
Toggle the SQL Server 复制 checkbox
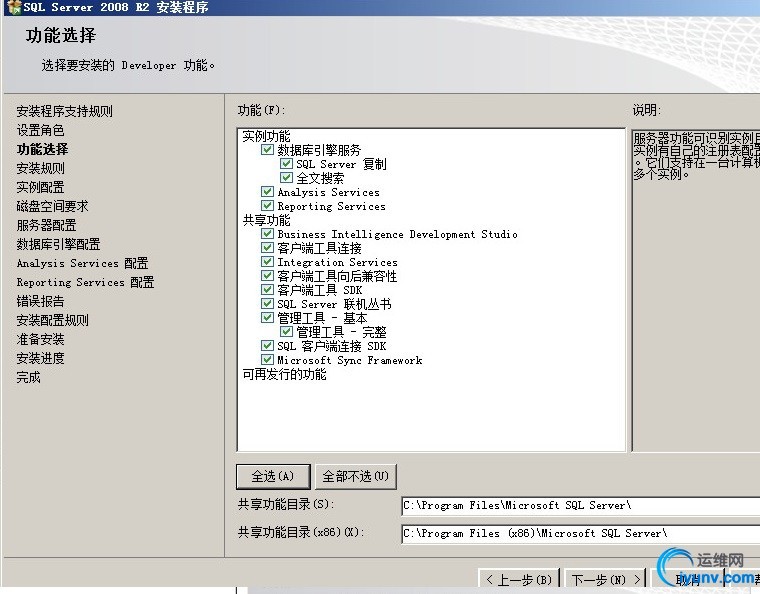(x=286, y=163)
